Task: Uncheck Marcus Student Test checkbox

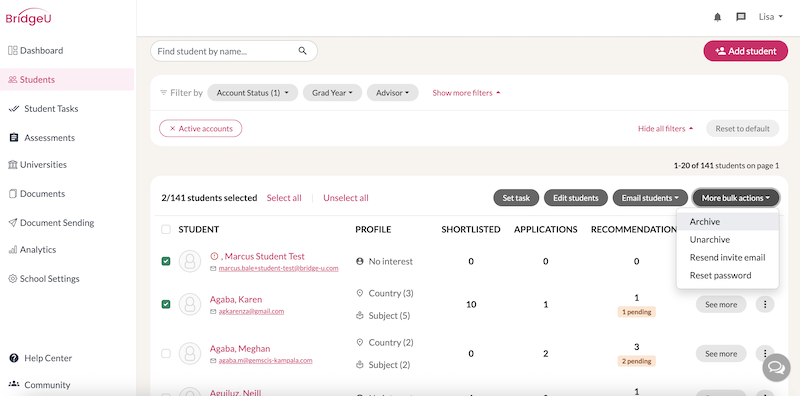Action: click(x=166, y=261)
